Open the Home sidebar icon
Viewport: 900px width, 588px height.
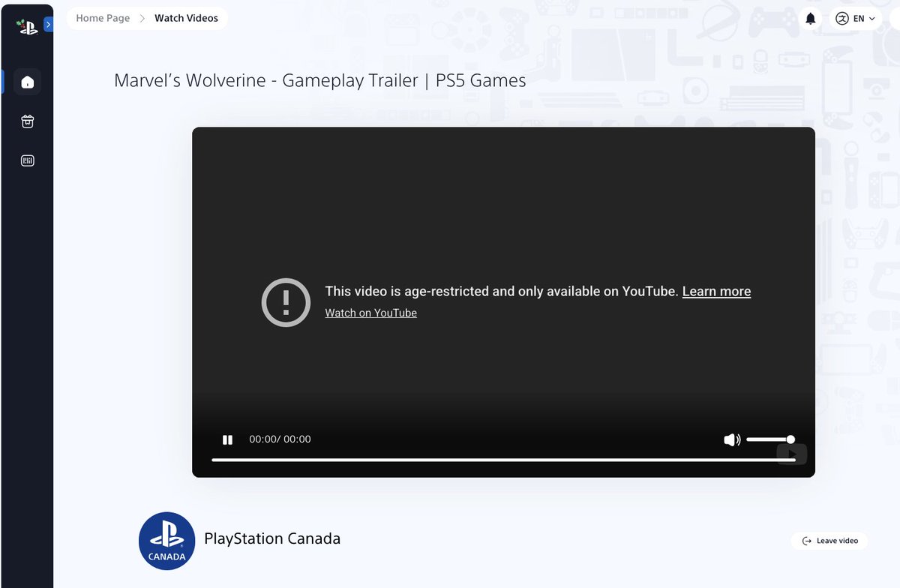click(28, 82)
